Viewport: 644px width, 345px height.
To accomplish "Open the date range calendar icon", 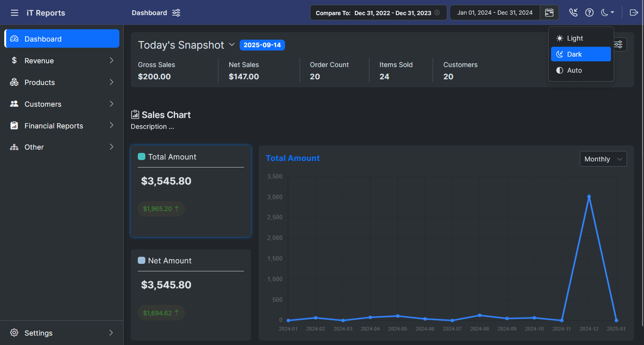I will [x=549, y=13].
